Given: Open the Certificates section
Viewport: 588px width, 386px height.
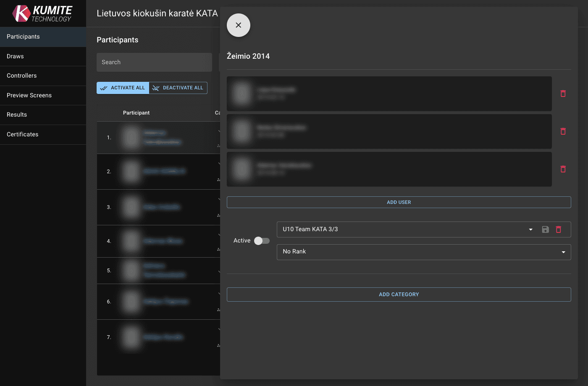Looking at the screenshot, I should [x=22, y=135].
